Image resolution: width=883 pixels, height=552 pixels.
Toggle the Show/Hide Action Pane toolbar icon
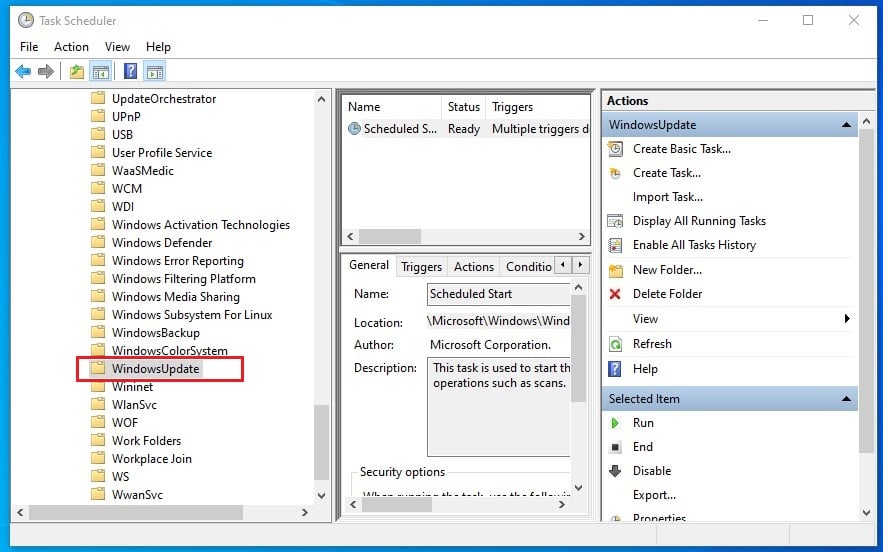point(155,72)
